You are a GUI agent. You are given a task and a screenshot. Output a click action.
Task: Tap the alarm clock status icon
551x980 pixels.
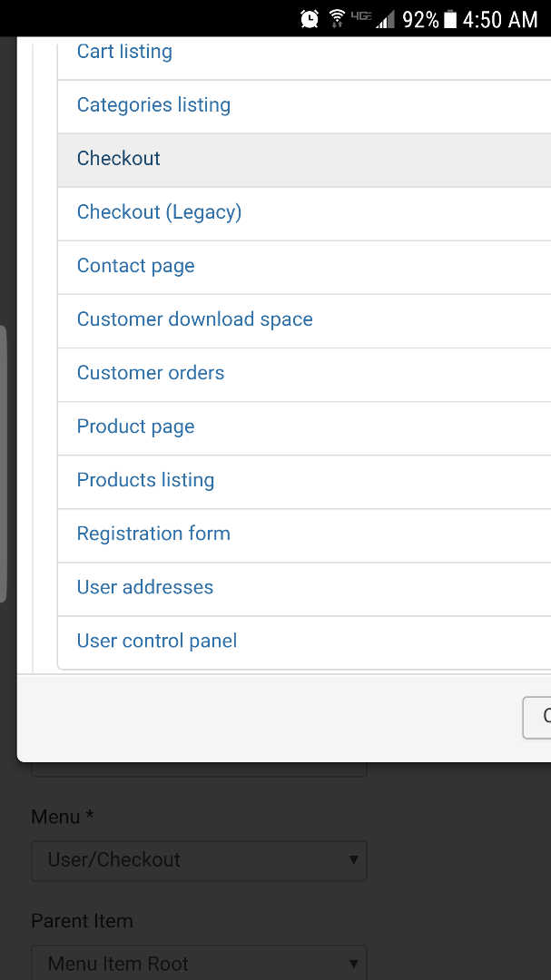[x=310, y=18]
